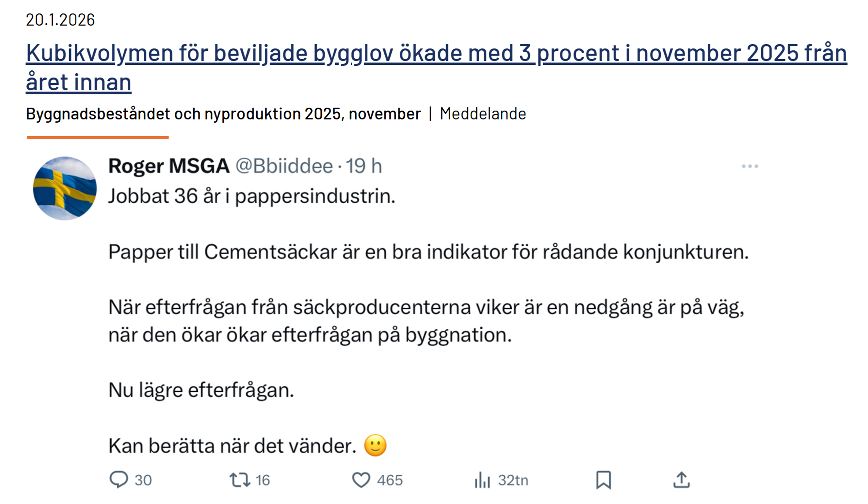Click the 19 h tweet timestamp

(364, 166)
